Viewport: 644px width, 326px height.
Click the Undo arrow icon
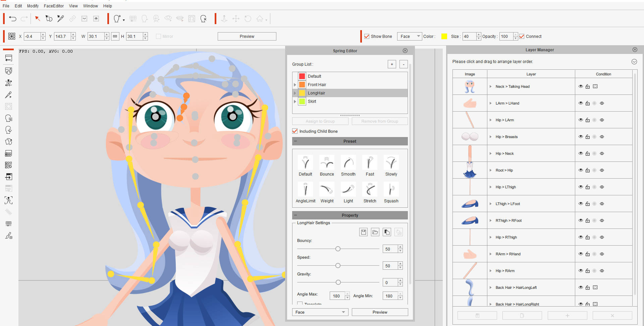(13, 19)
